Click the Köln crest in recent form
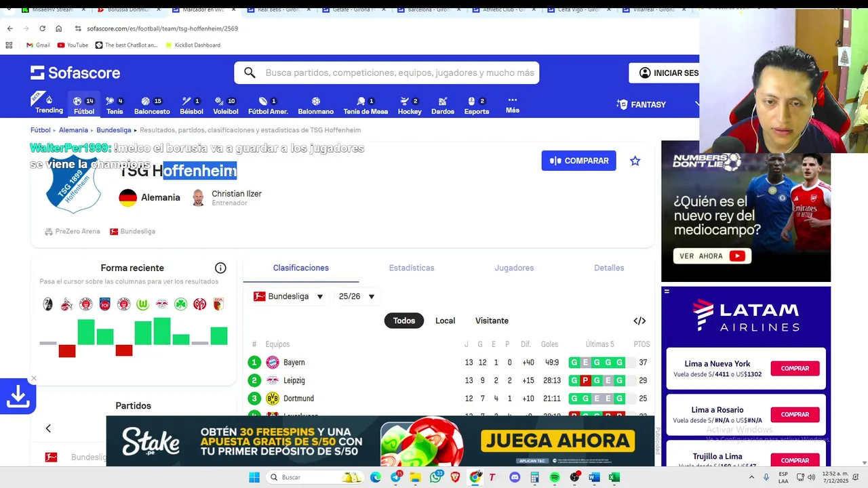 coord(66,304)
